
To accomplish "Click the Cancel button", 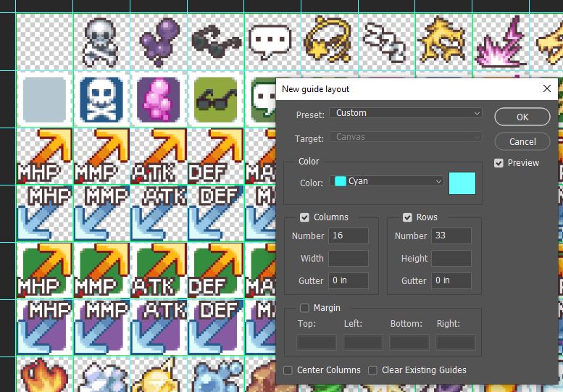I will pyautogui.click(x=522, y=141).
